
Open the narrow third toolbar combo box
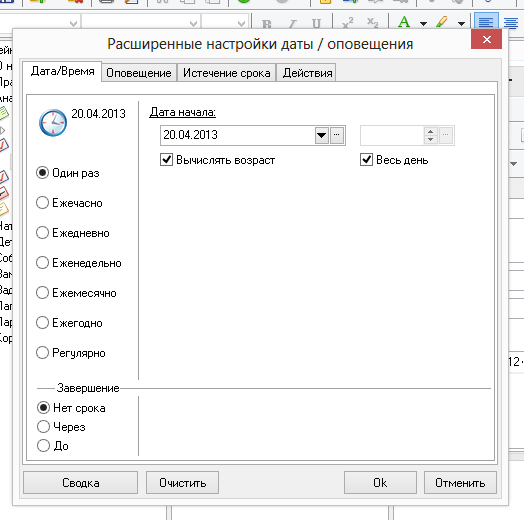click(x=225, y=23)
